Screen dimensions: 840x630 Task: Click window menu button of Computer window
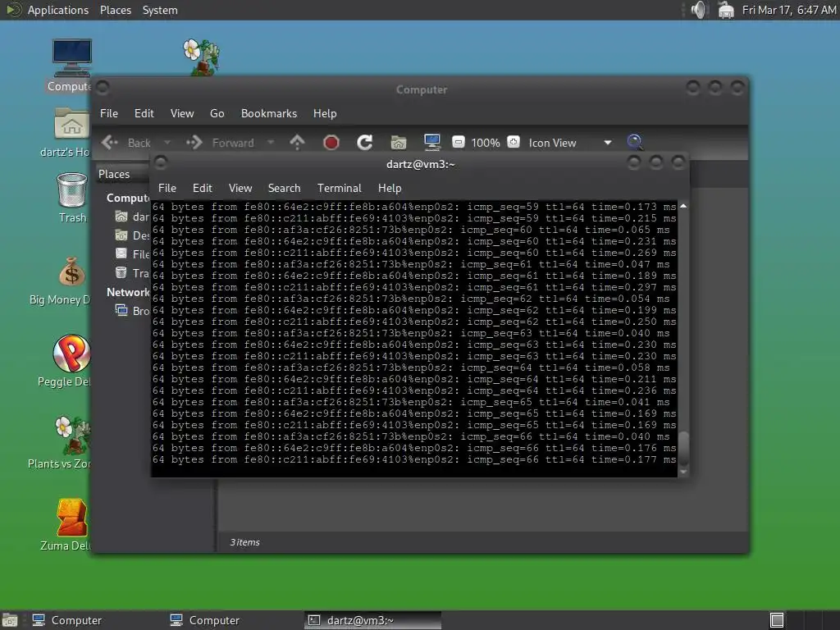pyautogui.click(x=103, y=87)
